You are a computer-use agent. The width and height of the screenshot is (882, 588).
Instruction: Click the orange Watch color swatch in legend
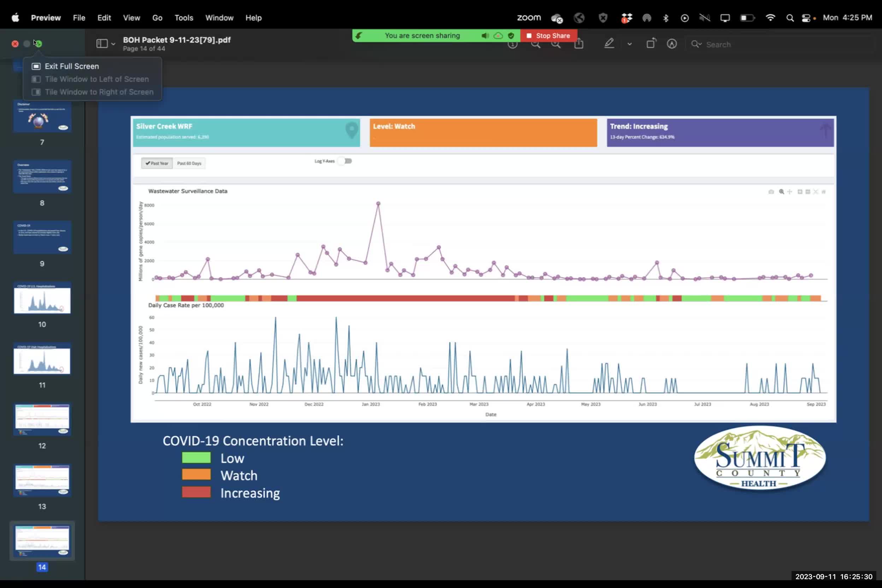pos(196,474)
